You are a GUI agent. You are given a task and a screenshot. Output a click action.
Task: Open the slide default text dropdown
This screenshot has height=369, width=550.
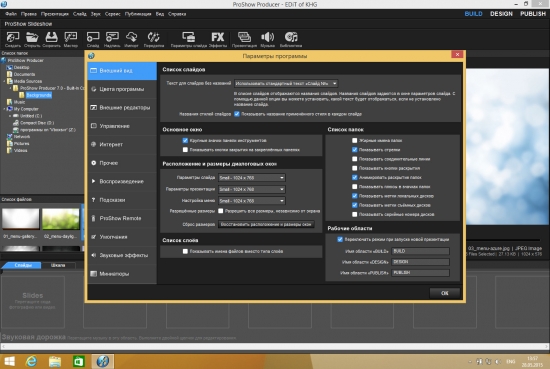[x=286, y=83]
